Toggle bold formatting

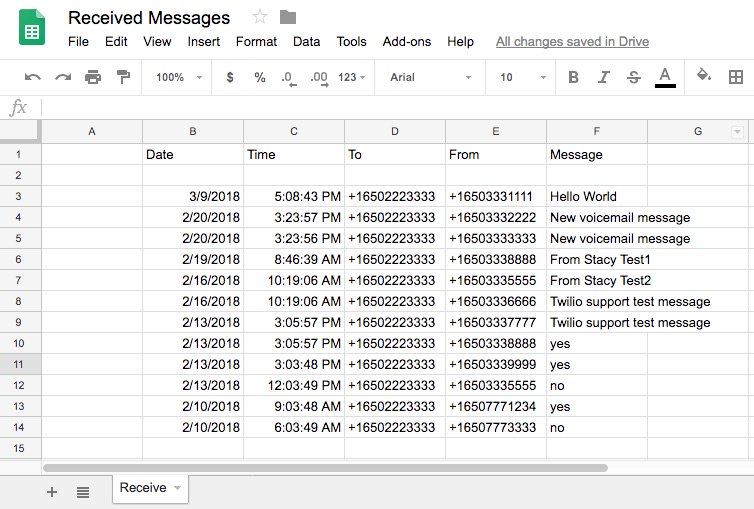click(573, 77)
